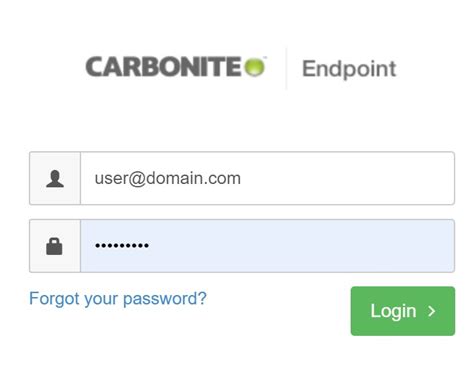The image size is (474, 374).
Task: Click the Endpoint product label
Action: point(349,69)
